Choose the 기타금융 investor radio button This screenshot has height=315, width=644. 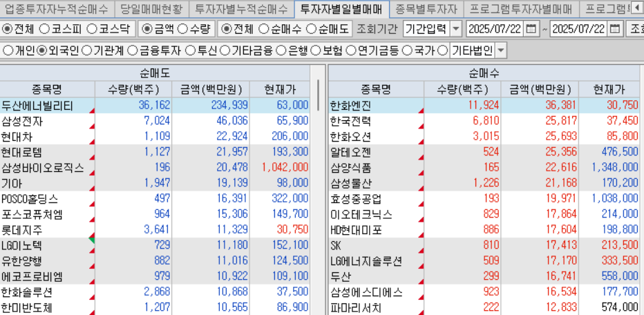pos(225,51)
